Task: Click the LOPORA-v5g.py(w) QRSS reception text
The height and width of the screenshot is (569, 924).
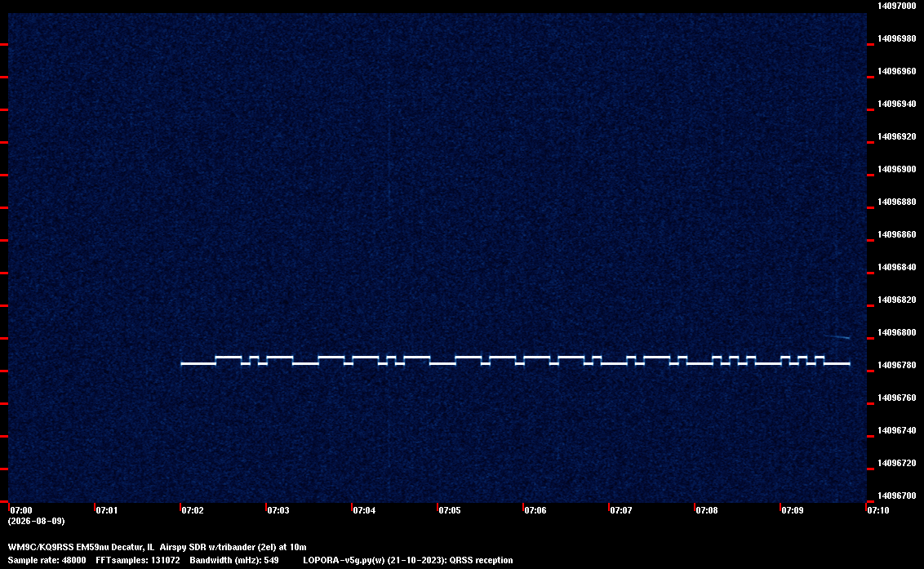Action: click(x=408, y=560)
